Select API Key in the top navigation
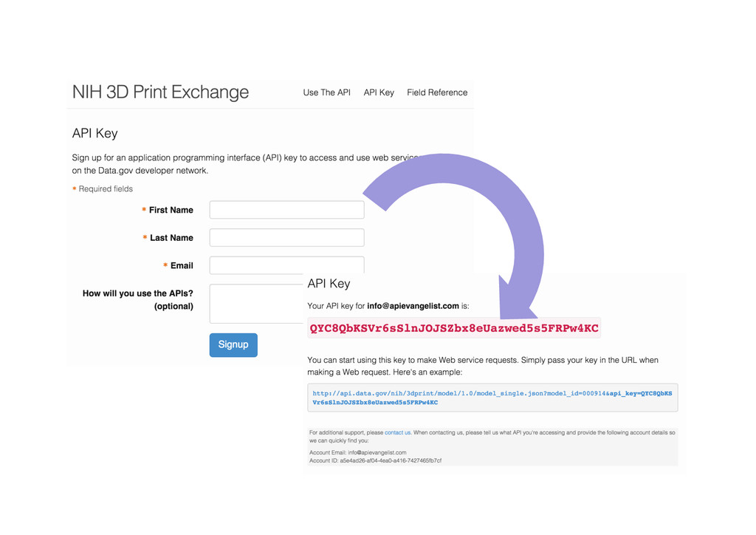This screenshot has width=756, height=535. point(379,92)
